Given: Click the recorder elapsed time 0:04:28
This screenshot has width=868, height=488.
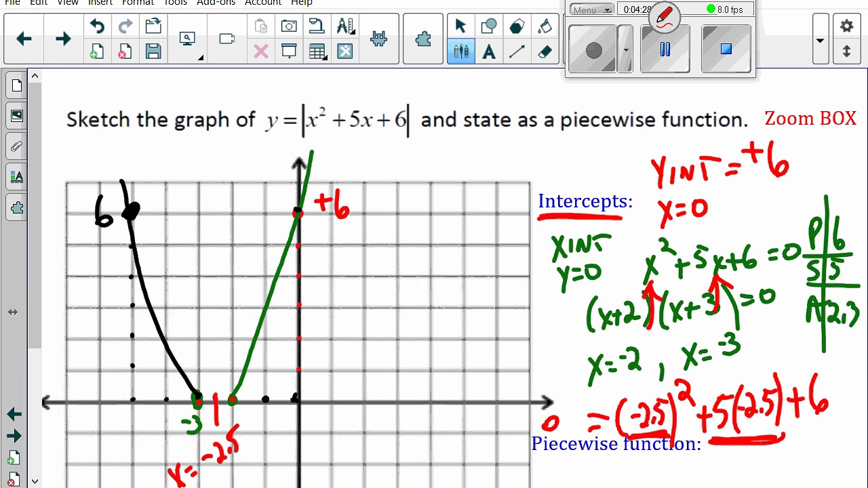Looking at the screenshot, I should coord(635,9).
